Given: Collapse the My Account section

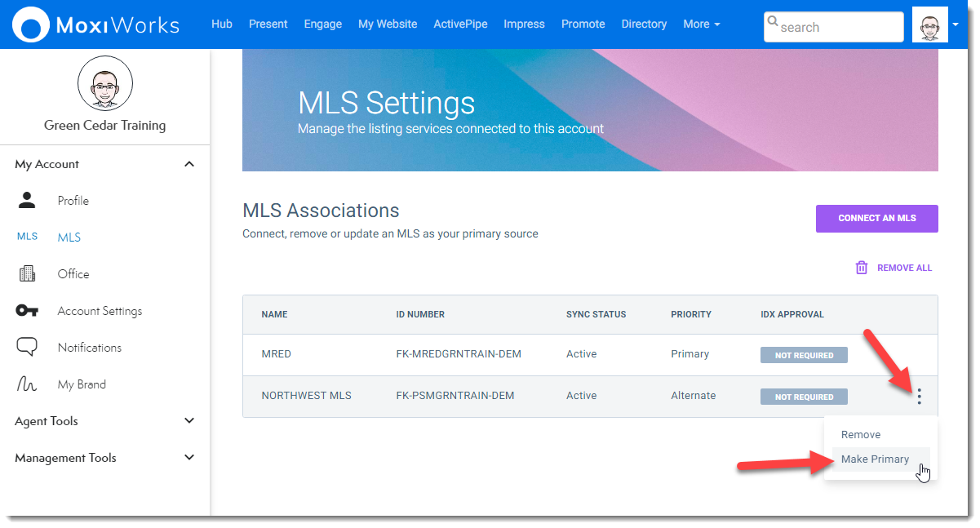Looking at the screenshot, I should pyautogui.click(x=189, y=164).
